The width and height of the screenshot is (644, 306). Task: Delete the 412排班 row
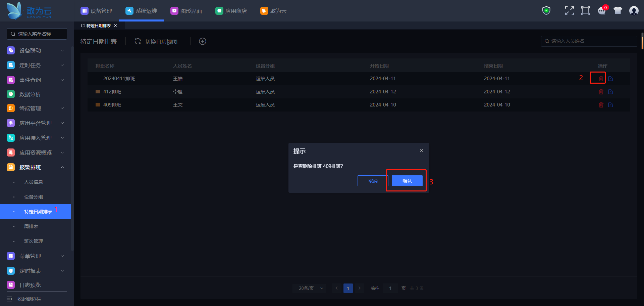tap(601, 92)
